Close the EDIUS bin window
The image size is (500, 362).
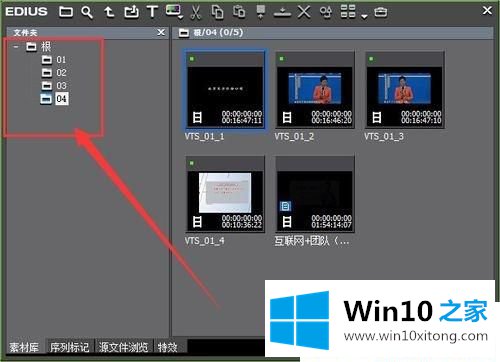(487, 11)
